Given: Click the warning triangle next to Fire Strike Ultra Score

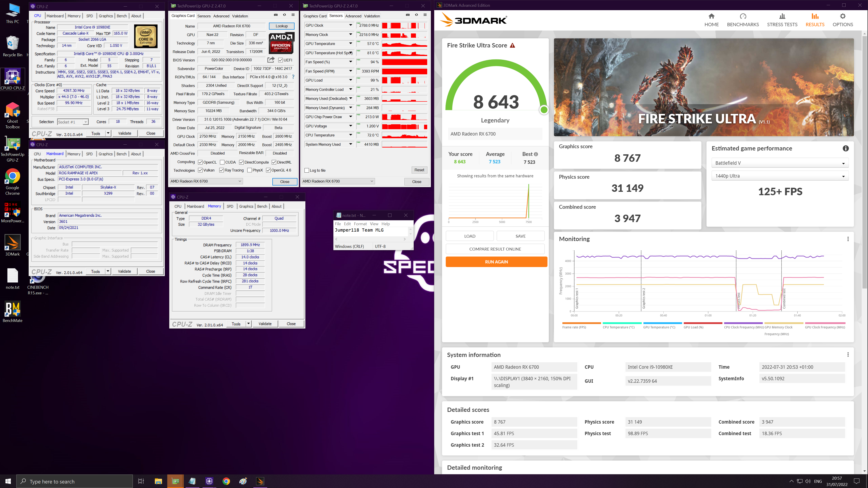Looking at the screenshot, I should 512,45.
